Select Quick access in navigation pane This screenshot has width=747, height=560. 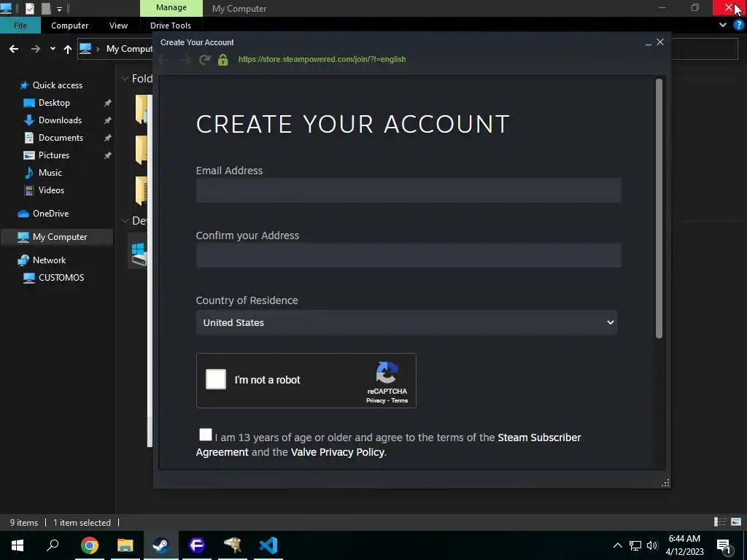tap(57, 85)
